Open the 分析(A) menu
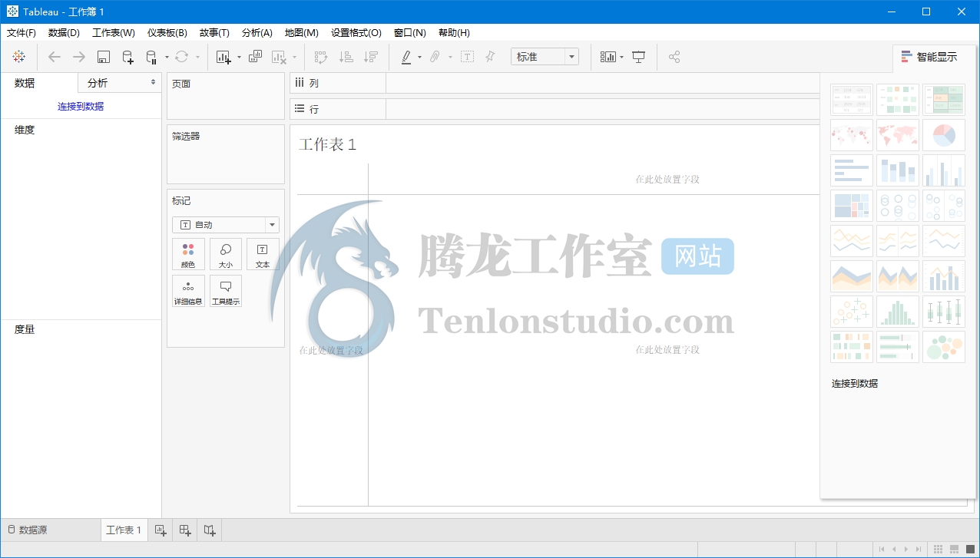 (257, 33)
